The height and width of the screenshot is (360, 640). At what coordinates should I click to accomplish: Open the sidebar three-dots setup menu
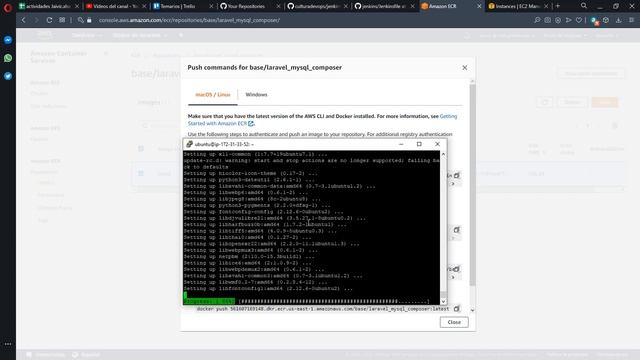8,344
